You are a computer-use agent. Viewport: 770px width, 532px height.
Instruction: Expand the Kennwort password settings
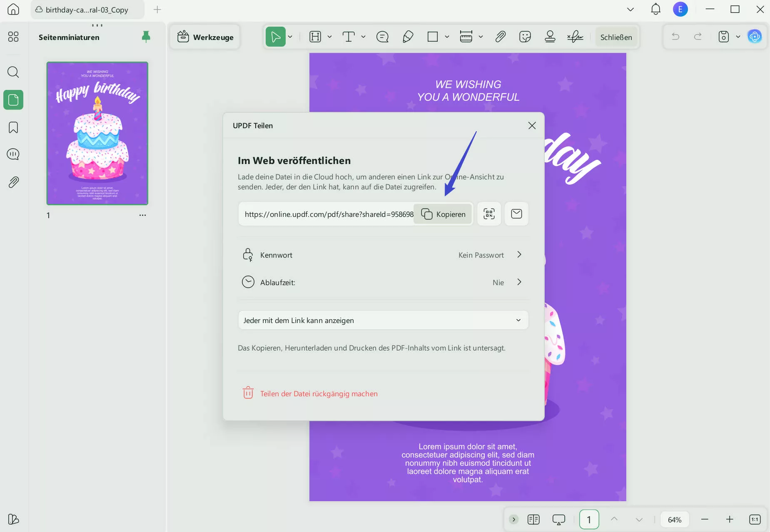pos(519,254)
